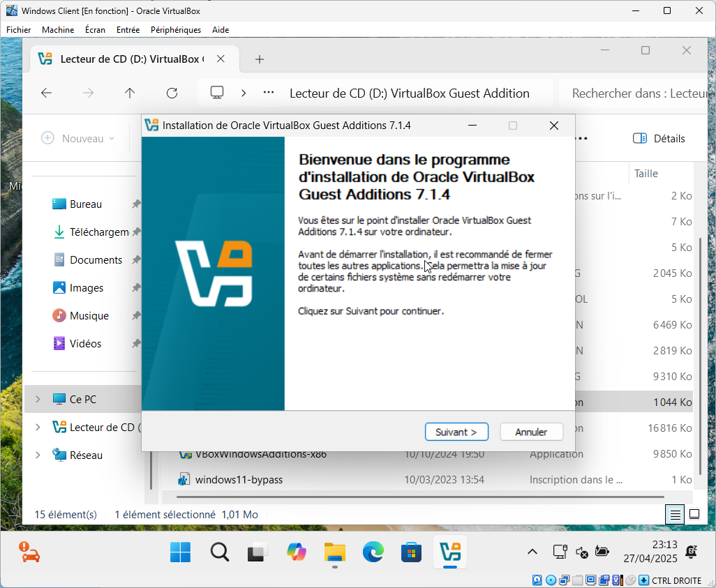
Task: Expand the Lecteur de CD tree node
Action: 38,428
